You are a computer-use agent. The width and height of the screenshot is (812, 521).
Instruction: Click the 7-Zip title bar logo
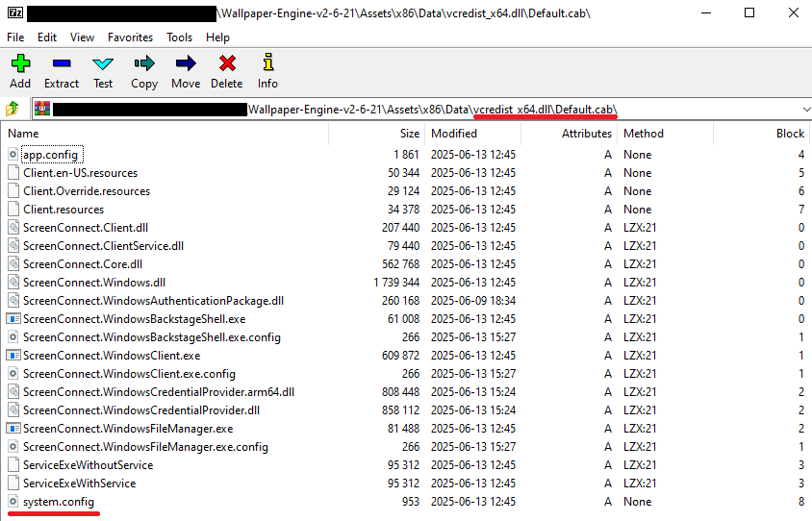(x=15, y=12)
